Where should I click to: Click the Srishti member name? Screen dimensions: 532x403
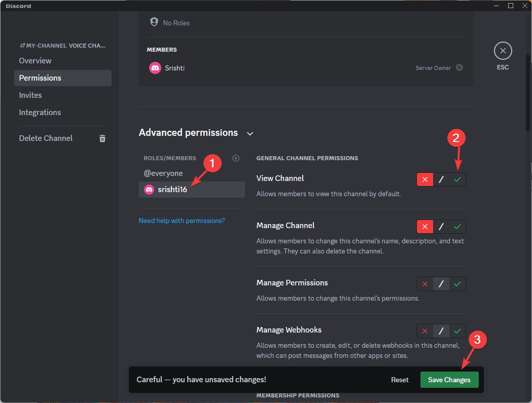click(x=175, y=68)
